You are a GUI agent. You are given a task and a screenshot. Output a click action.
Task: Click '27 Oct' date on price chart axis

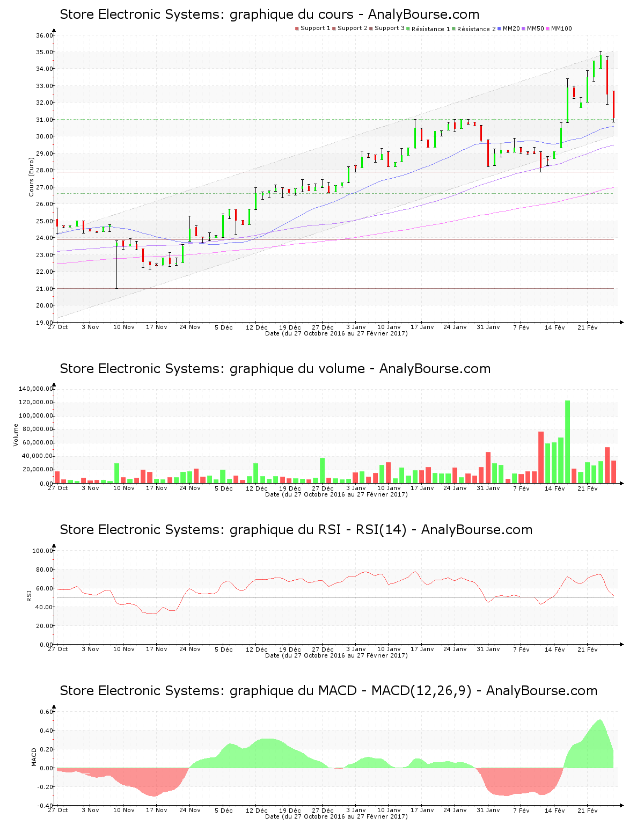tap(58, 327)
